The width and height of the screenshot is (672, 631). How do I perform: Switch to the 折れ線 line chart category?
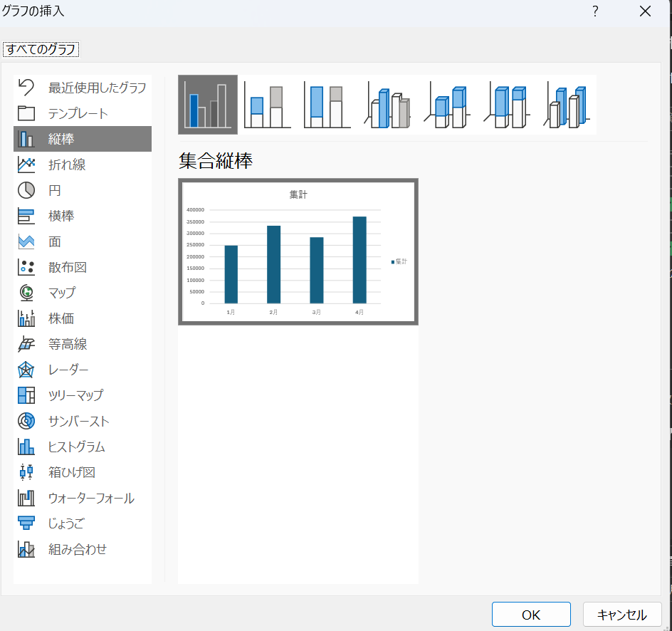click(66, 165)
